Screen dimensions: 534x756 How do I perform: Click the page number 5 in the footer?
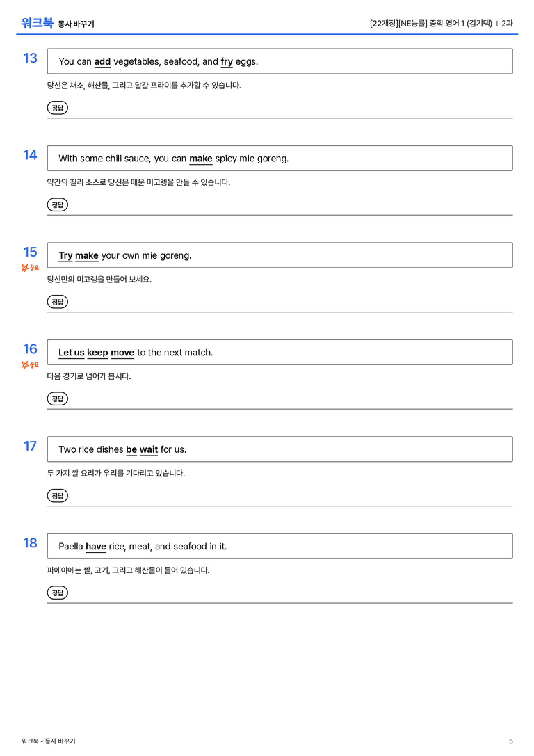[x=511, y=741]
